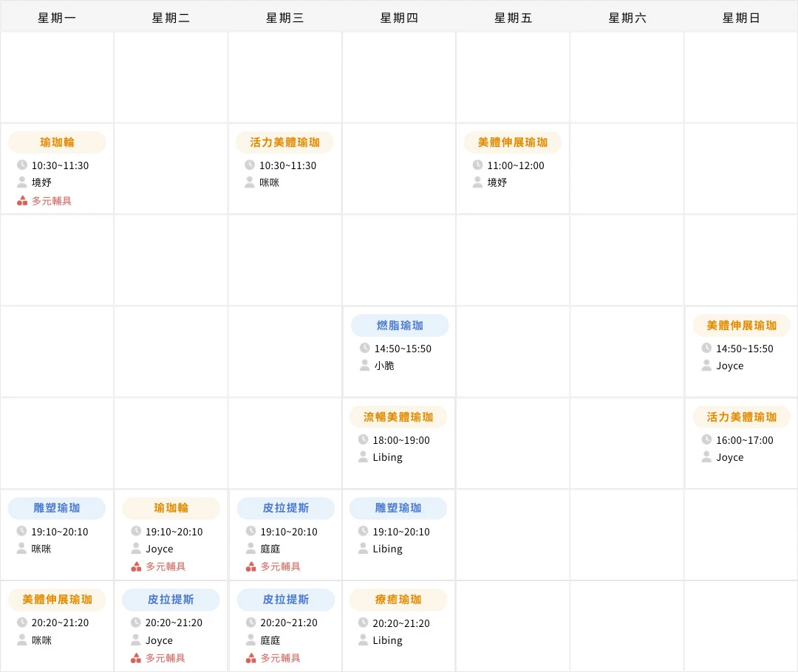Click clock icon beside Sunday 14:50~15:50

[707, 348]
